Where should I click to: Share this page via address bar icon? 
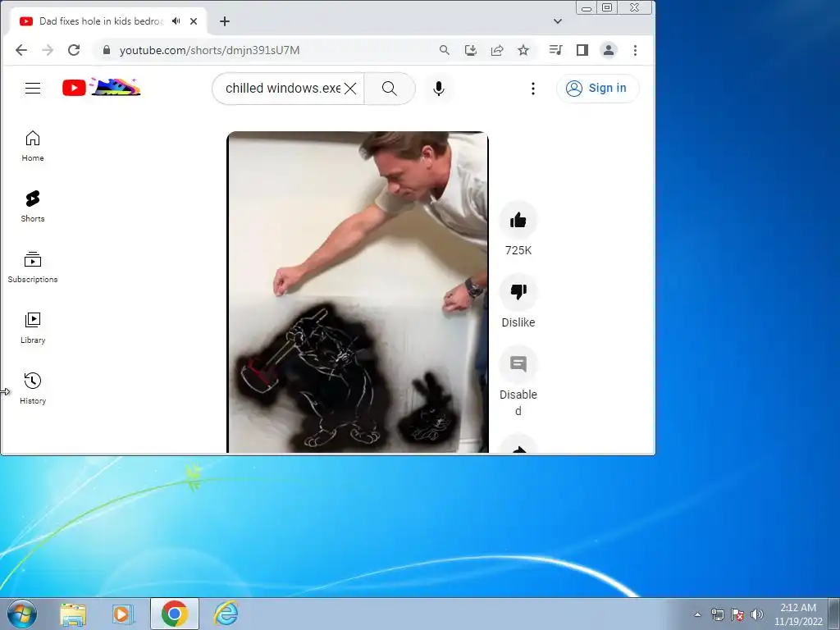(497, 50)
